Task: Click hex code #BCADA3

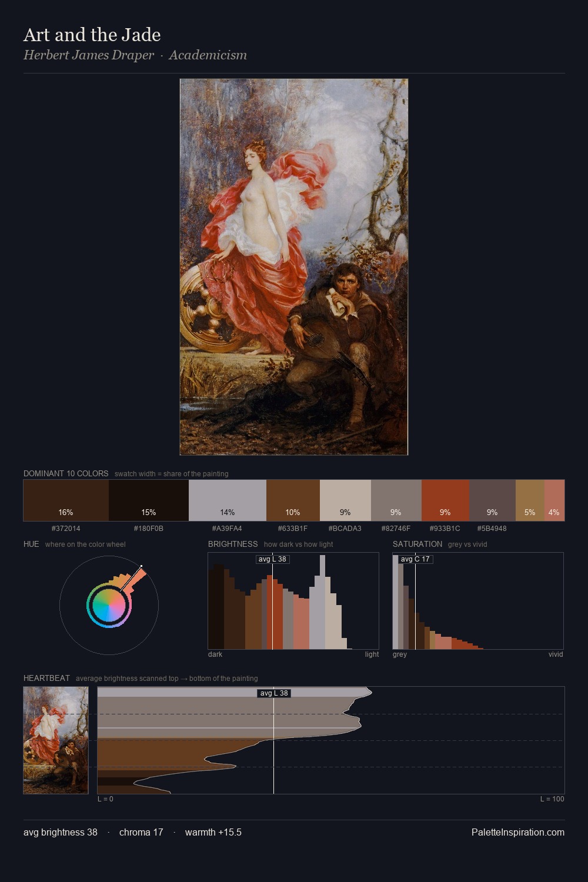Action: (345, 529)
